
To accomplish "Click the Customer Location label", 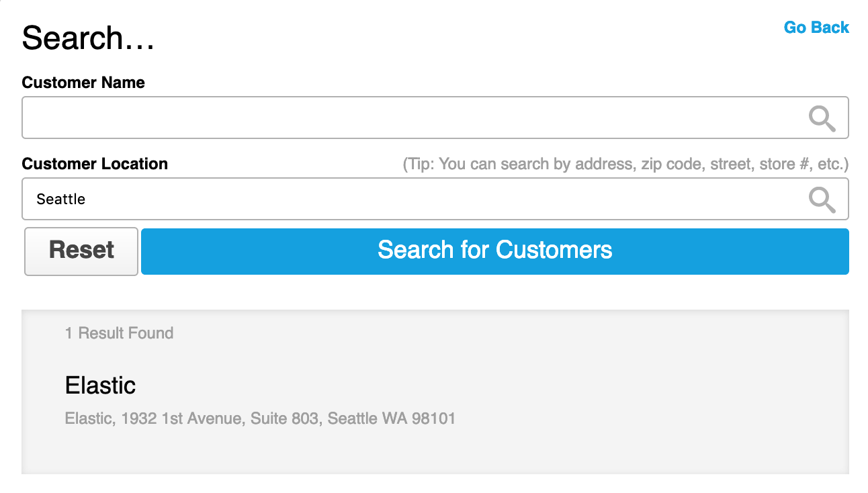I will (x=95, y=164).
